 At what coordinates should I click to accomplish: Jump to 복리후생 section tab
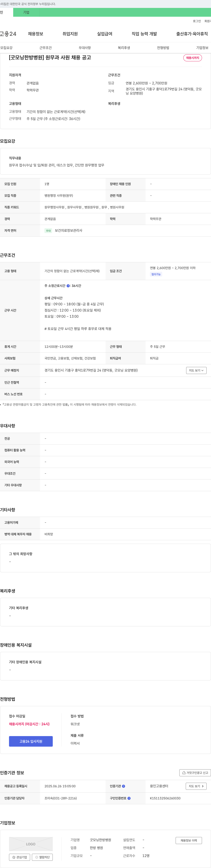tap(124, 48)
